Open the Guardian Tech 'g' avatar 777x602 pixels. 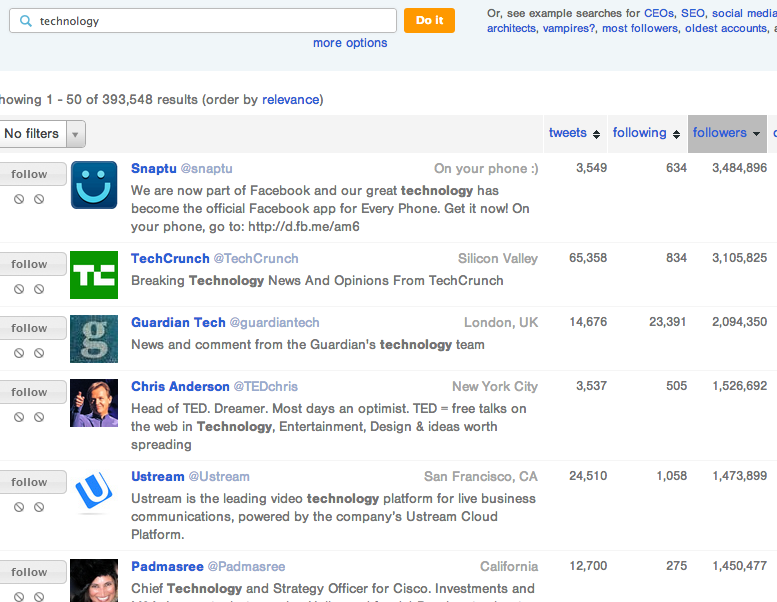pyautogui.click(x=94, y=339)
